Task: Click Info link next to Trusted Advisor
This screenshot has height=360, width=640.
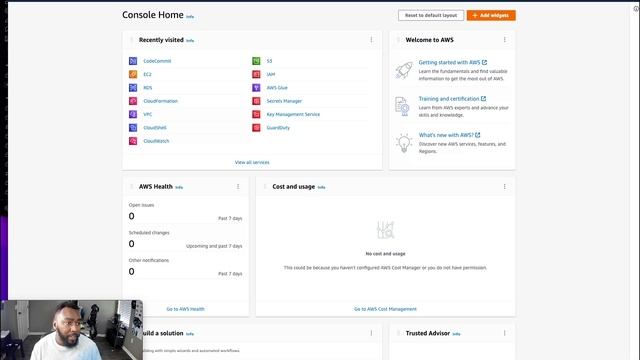Action: [456, 334]
